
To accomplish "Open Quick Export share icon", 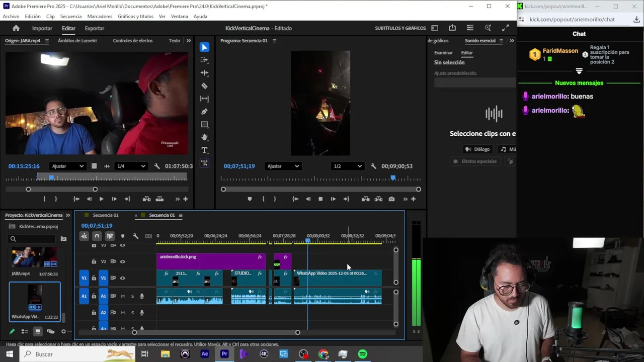I will (452, 28).
